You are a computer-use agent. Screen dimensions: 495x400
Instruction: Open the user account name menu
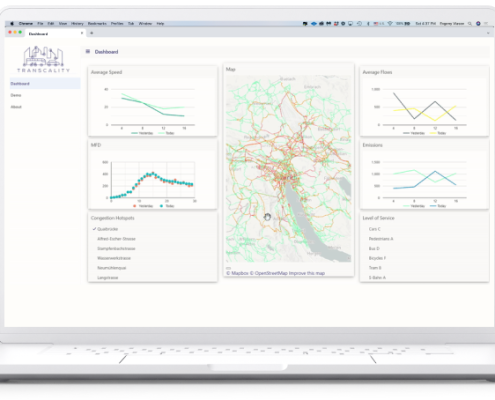click(x=452, y=24)
